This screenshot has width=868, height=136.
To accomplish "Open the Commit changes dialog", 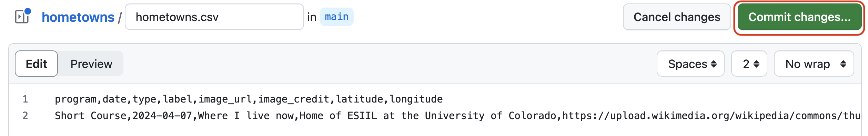I will tap(799, 17).
